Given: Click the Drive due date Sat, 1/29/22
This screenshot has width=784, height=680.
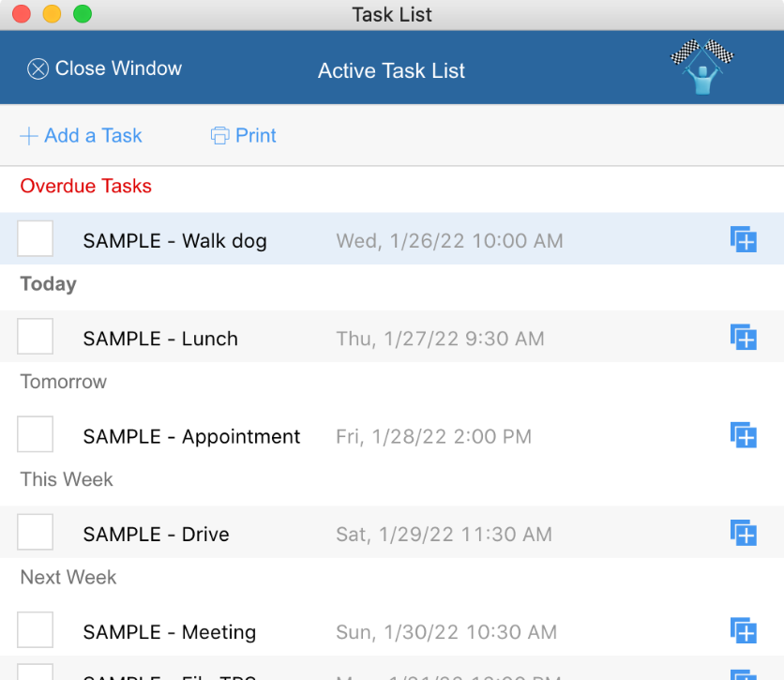Looking at the screenshot, I should [x=444, y=535].
